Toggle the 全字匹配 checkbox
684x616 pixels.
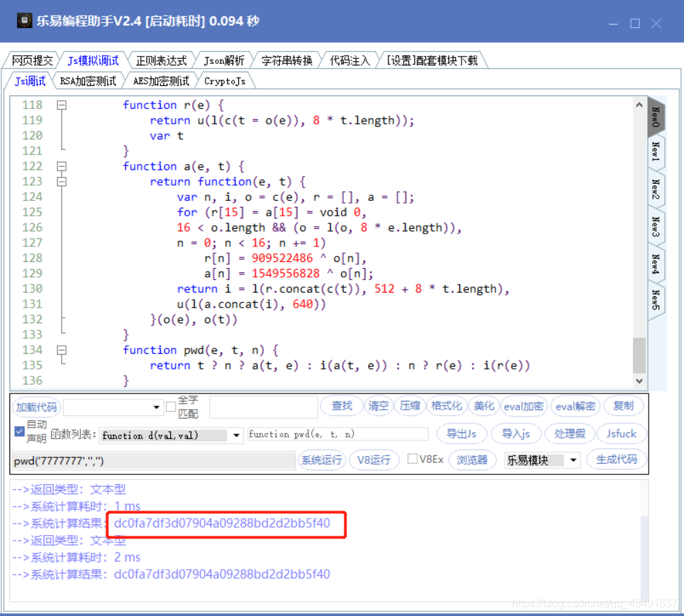tap(171, 406)
